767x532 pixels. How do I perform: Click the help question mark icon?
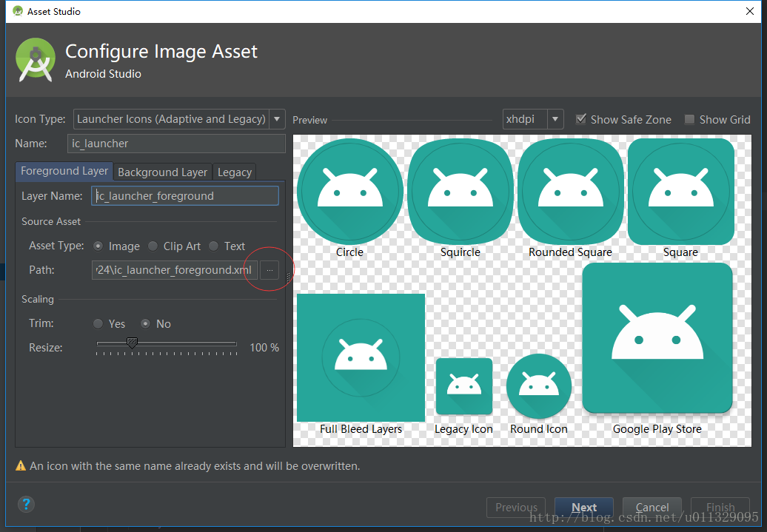[26, 504]
